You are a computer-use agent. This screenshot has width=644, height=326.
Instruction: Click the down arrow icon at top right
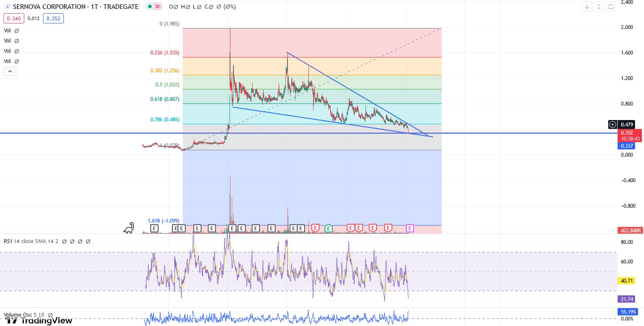click(587, 6)
